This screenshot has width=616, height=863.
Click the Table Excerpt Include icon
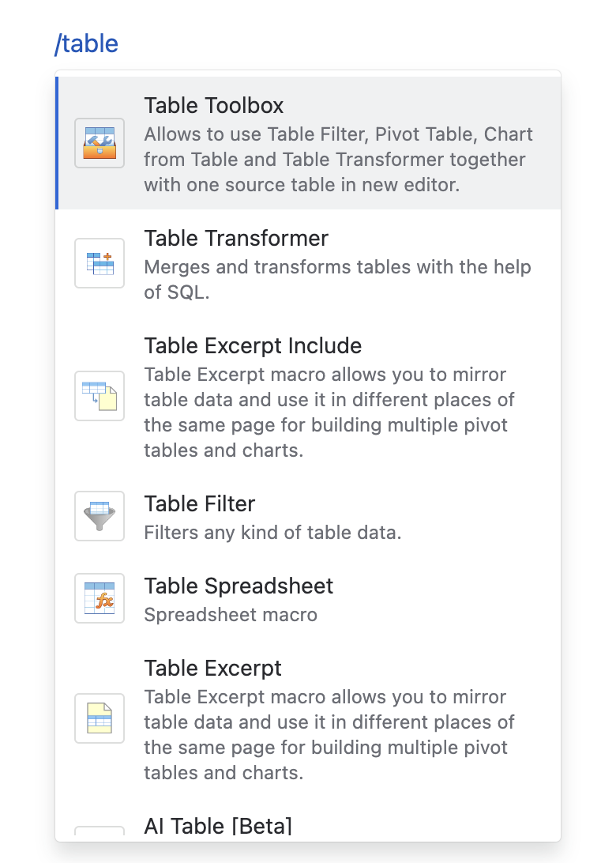[x=100, y=396]
